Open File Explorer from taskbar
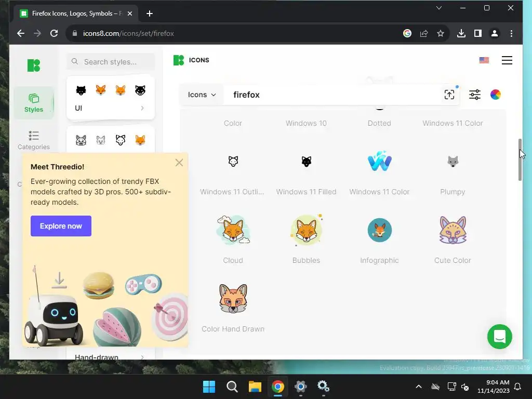Image resolution: width=532 pixels, height=399 pixels. [x=255, y=387]
